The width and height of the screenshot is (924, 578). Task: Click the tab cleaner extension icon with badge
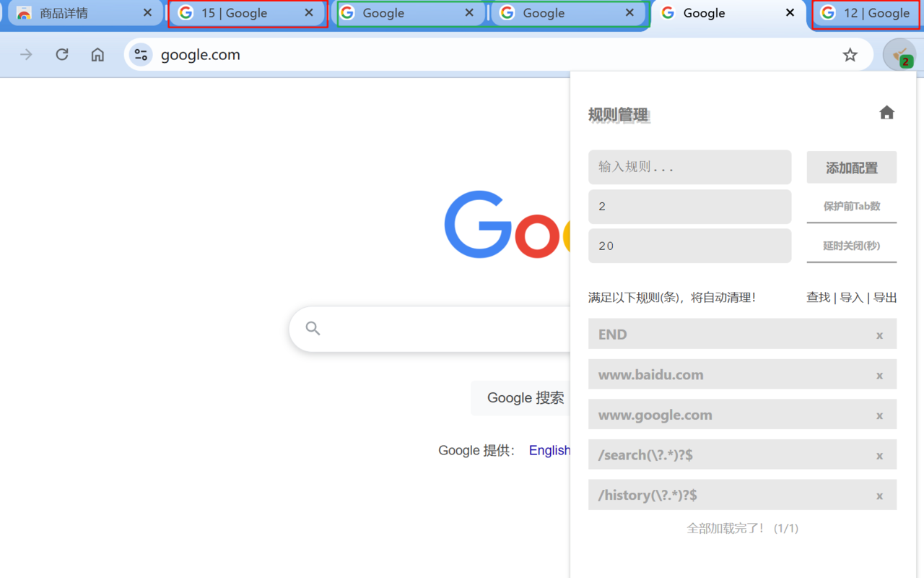900,55
